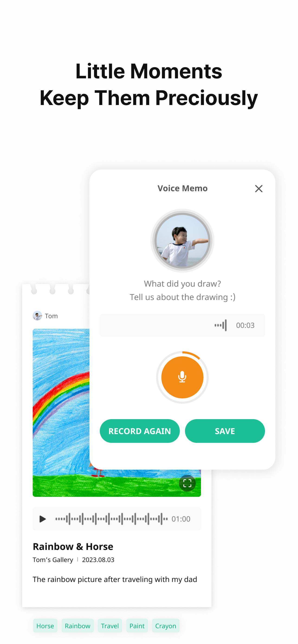
Task: Click the RECORD AGAIN button
Action: [140, 431]
